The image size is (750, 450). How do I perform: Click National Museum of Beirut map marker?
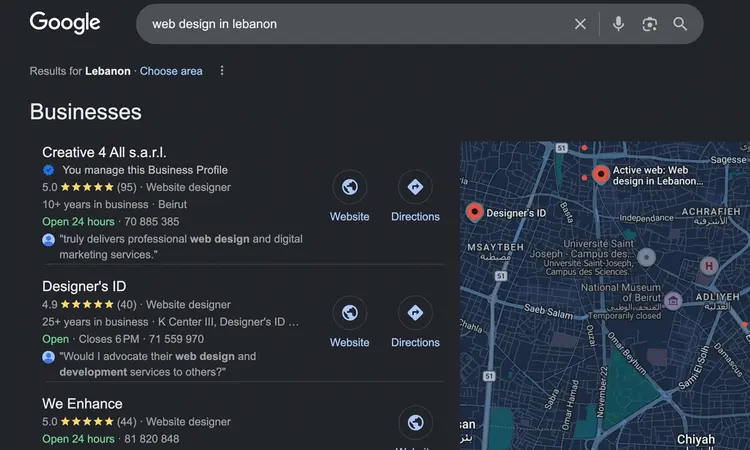tap(674, 300)
